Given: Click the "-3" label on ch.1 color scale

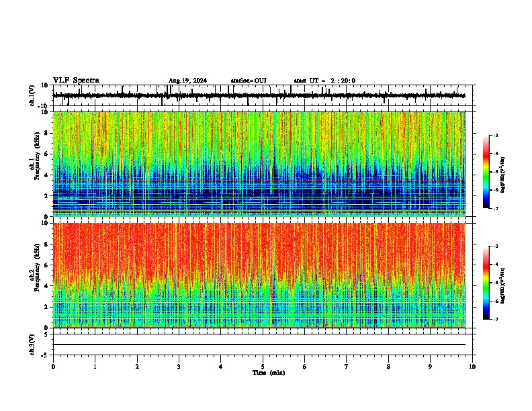Looking at the screenshot, I should (x=495, y=136).
